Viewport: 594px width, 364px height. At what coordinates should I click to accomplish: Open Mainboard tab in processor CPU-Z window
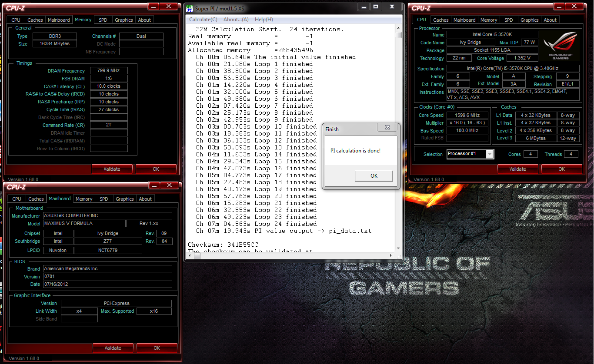tap(464, 20)
